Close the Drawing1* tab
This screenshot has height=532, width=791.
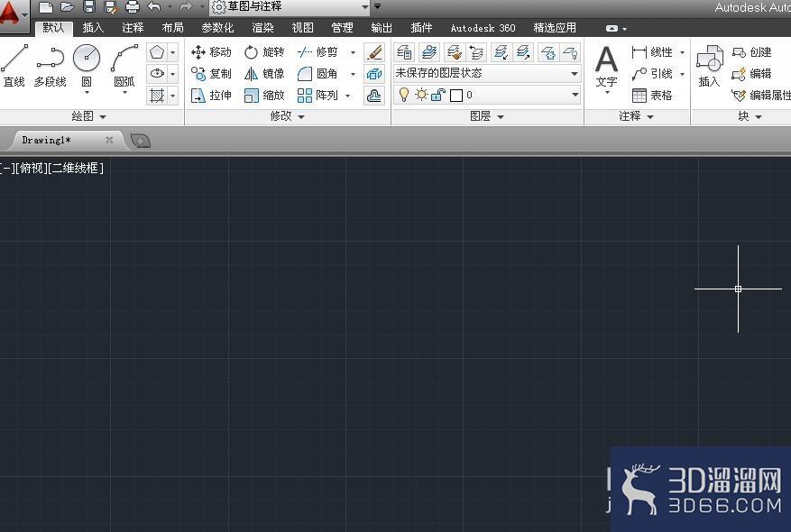click(109, 140)
